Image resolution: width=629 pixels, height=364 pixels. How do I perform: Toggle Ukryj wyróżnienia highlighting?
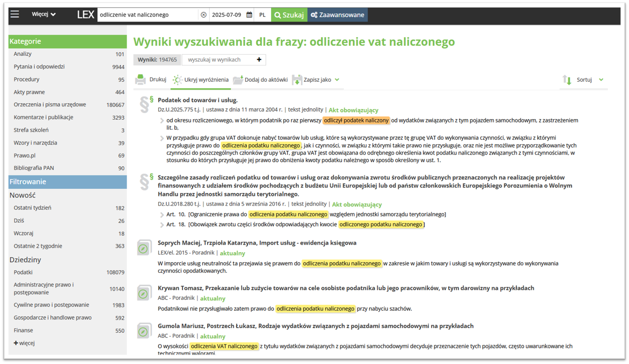point(201,79)
